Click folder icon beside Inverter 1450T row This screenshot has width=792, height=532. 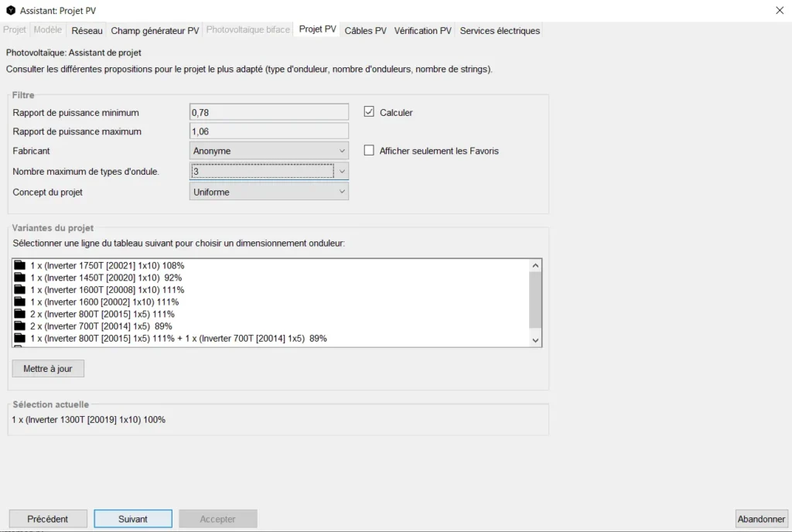20,278
